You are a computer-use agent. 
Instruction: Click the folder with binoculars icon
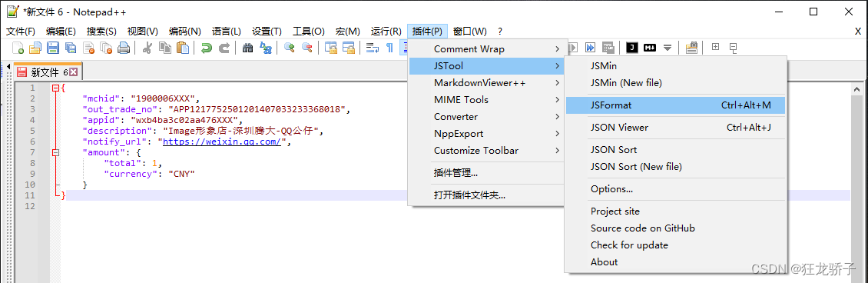click(x=691, y=48)
